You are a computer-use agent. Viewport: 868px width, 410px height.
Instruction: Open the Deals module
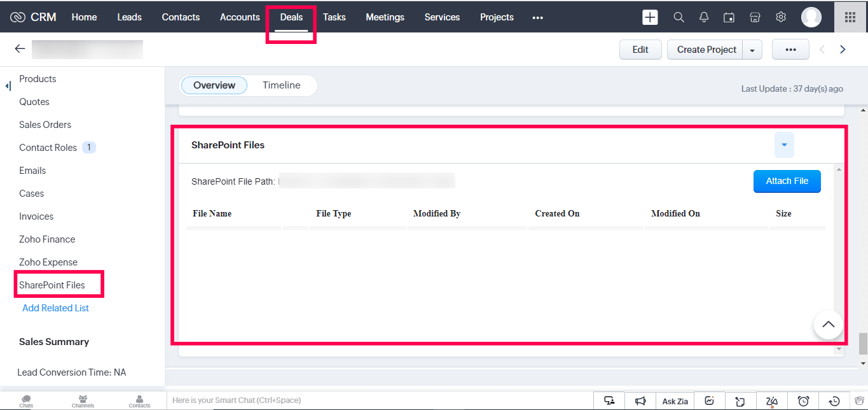[x=291, y=17]
